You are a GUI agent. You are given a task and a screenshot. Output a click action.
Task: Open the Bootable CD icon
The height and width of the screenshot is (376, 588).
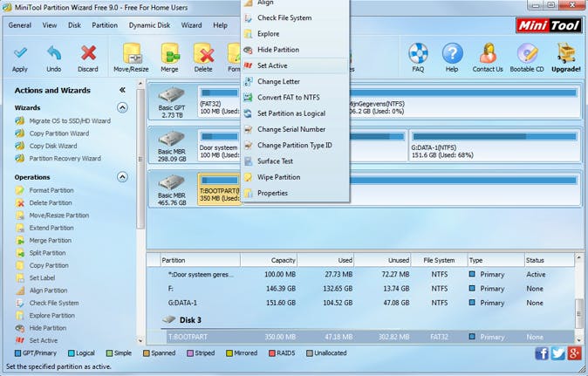pyautogui.click(x=527, y=53)
